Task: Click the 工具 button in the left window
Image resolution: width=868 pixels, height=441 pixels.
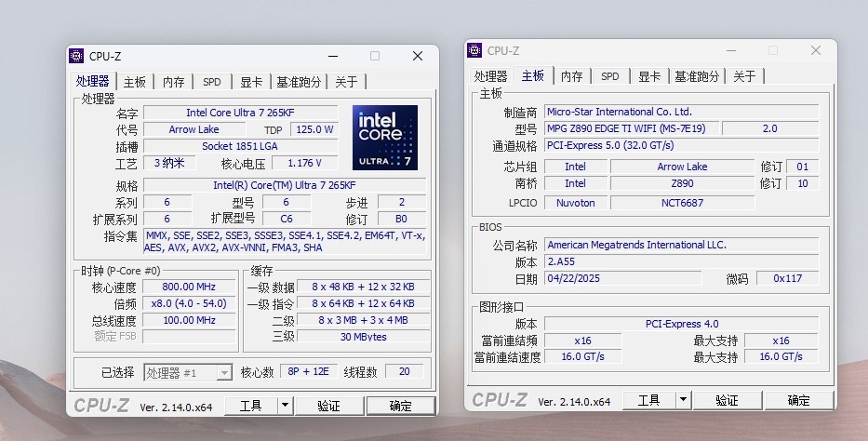Action: click(x=251, y=406)
